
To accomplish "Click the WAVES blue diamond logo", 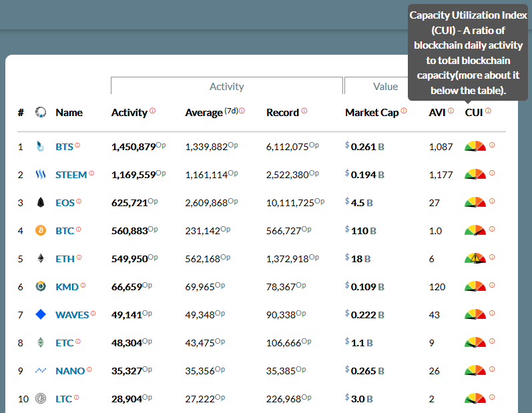I will point(41,315).
